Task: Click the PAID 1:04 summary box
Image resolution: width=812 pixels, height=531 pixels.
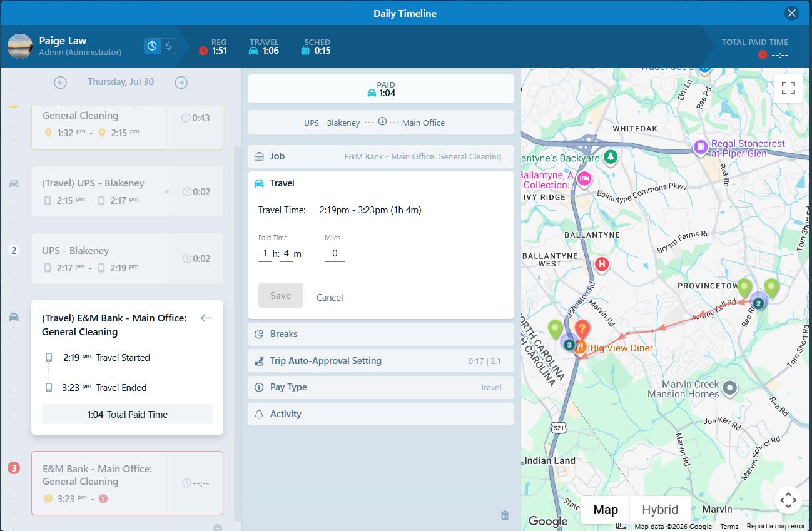Action: [x=381, y=89]
